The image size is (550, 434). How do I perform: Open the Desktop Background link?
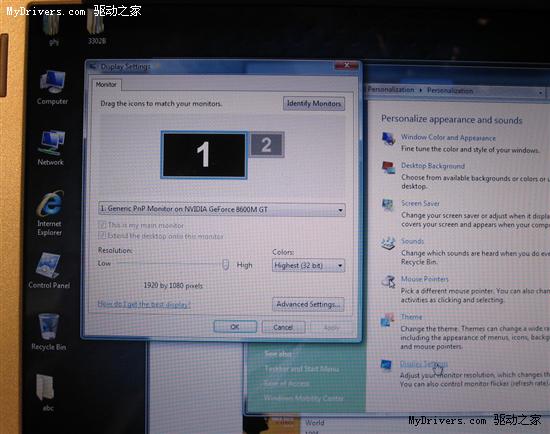(433, 166)
